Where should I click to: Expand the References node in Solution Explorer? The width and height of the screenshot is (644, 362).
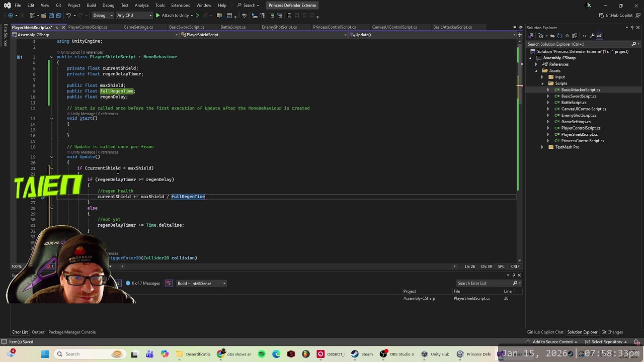point(536,64)
